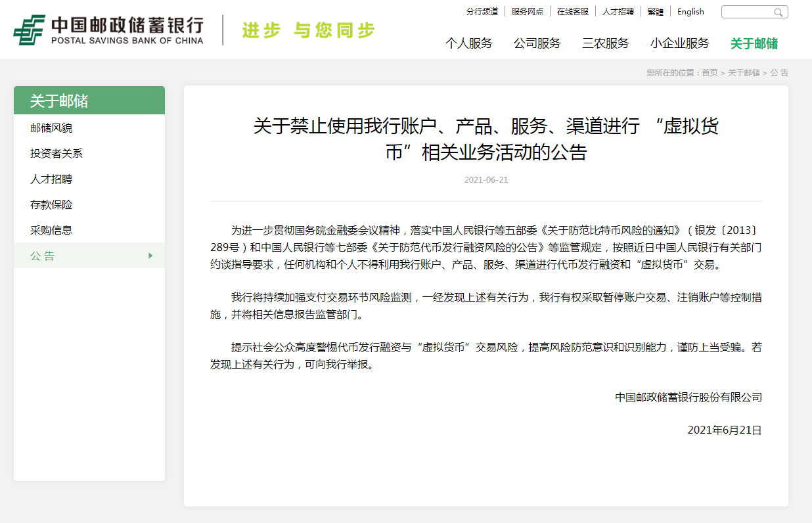812x523 pixels.
Task: Select 投资者关系 in sidebar
Action: [x=89, y=154]
